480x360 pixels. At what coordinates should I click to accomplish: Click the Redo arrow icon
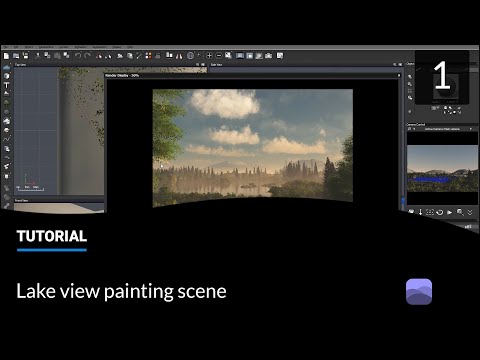(87, 56)
